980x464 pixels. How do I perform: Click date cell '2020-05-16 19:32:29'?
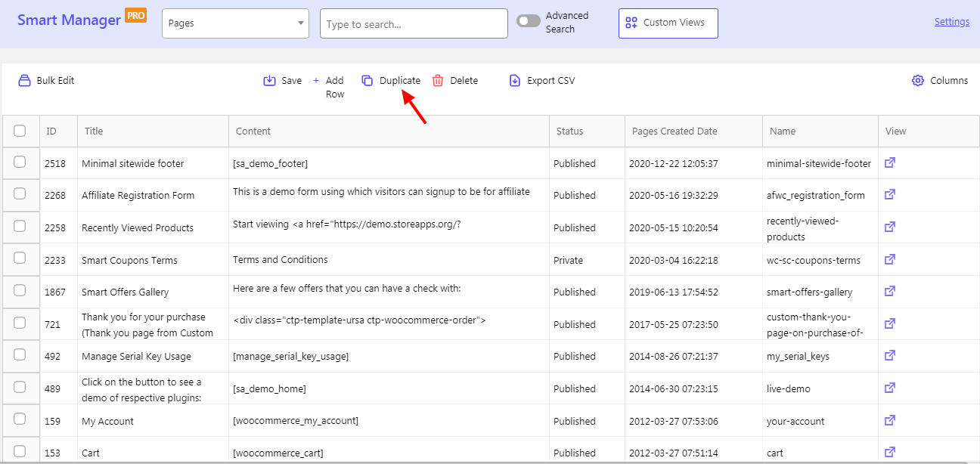pos(693,195)
